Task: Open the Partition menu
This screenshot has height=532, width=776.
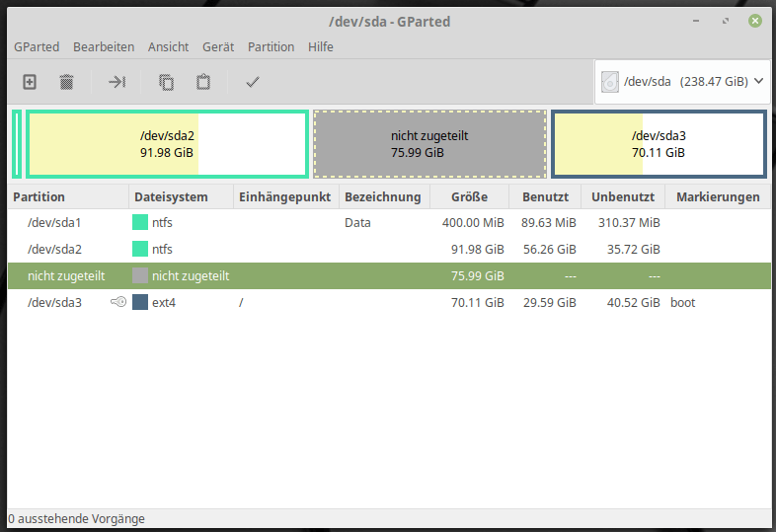Action: click(271, 47)
